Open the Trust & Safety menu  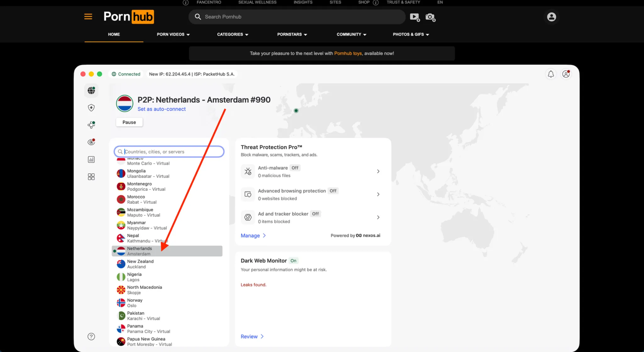[x=403, y=2]
